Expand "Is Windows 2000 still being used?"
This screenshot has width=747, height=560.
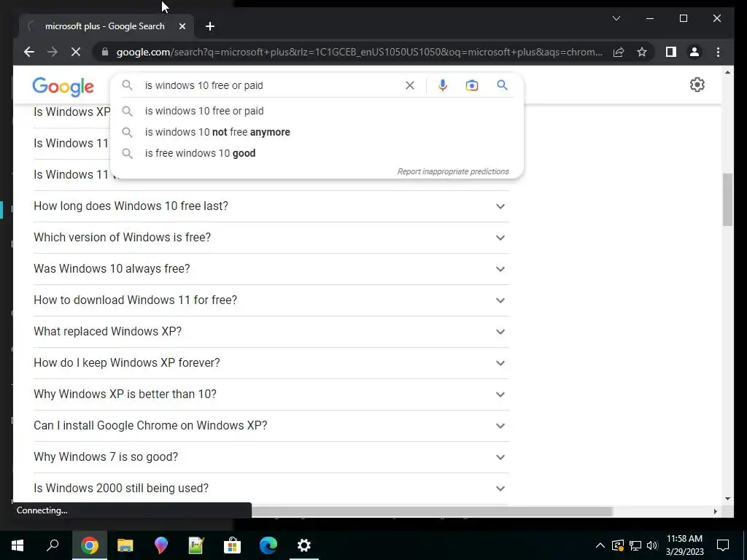pos(271,489)
